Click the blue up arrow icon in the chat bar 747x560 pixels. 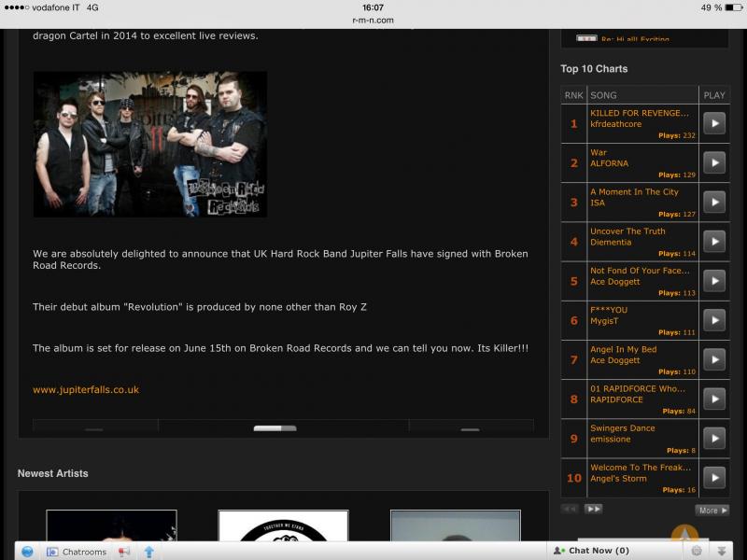(148, 552)
